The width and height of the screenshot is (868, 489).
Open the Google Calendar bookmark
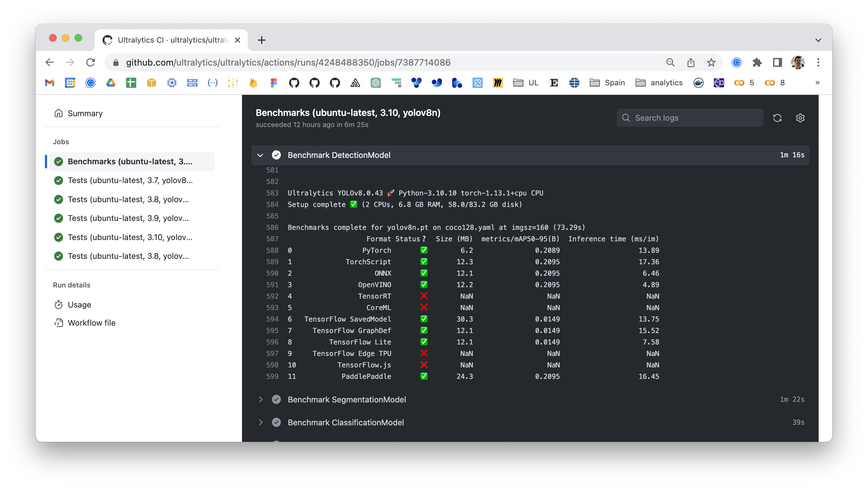tap(70, 82)
